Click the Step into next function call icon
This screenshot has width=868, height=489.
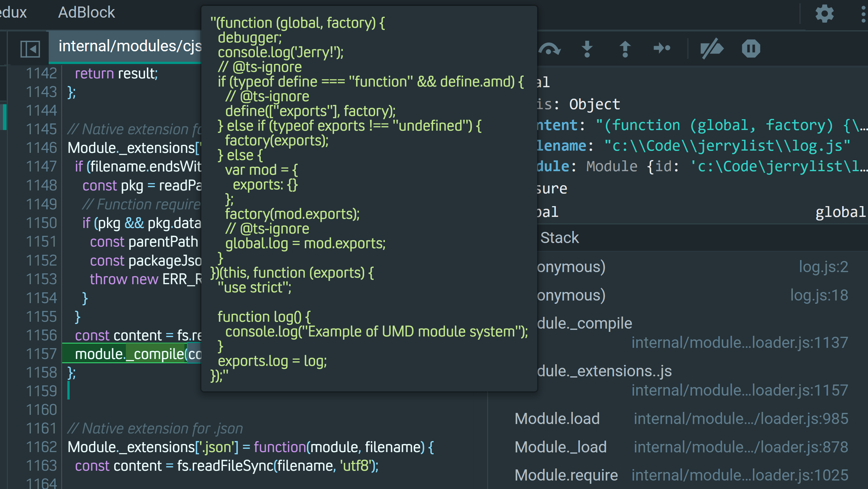(x=587, y=49)
